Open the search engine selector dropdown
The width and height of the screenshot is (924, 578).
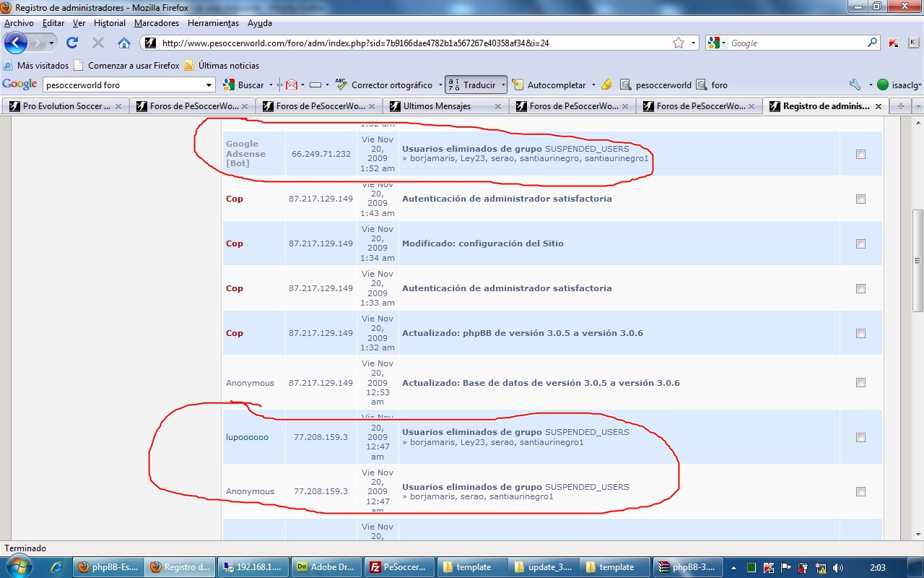[723, 43]
